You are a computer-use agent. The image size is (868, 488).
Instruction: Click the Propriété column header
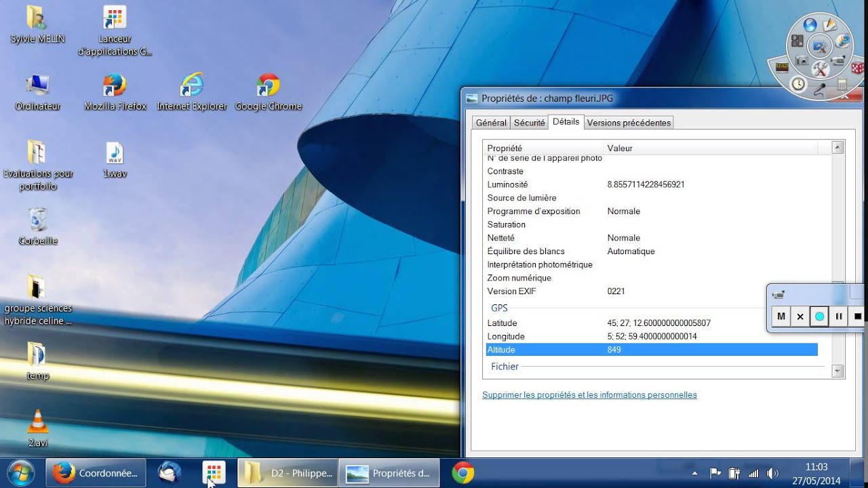click(542, 148)
